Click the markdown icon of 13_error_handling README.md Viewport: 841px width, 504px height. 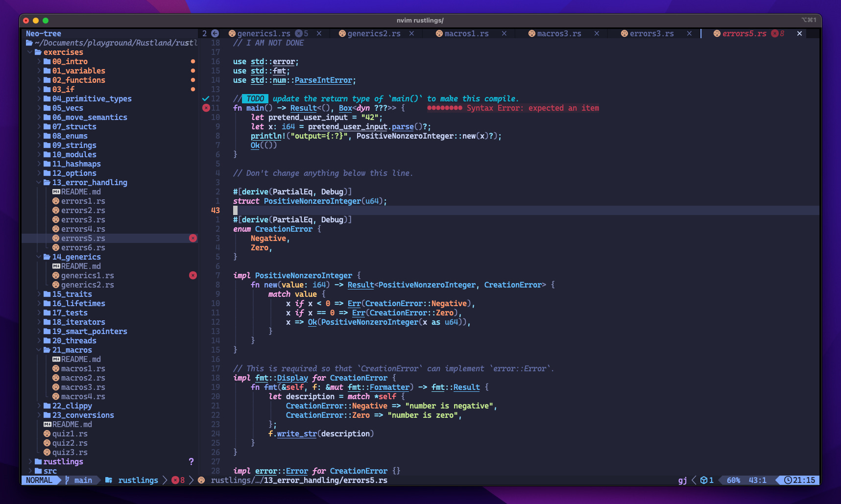(x=56, y=192)
